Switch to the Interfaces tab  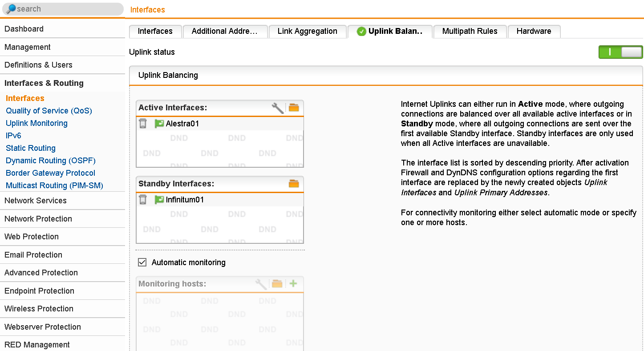point(155,31)
